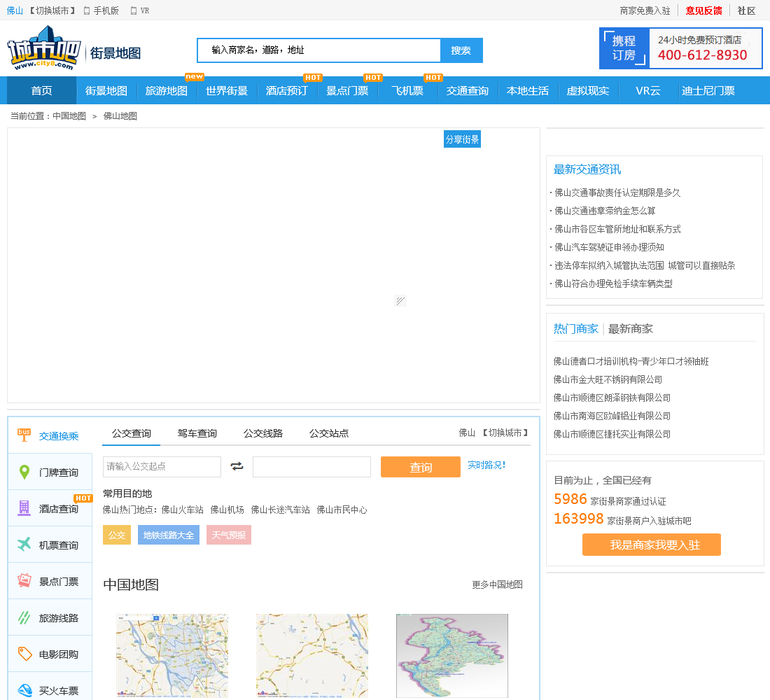The image size is (770, 700).
Task: Select destination 佛山市民中心
Action: point(342,510)
